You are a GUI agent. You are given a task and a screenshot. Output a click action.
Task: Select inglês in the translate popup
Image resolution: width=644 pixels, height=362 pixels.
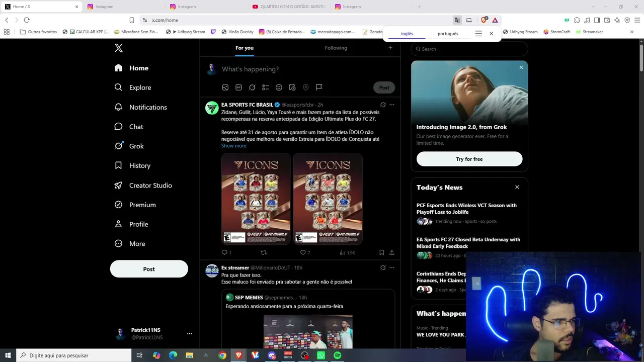coord(407,34)
